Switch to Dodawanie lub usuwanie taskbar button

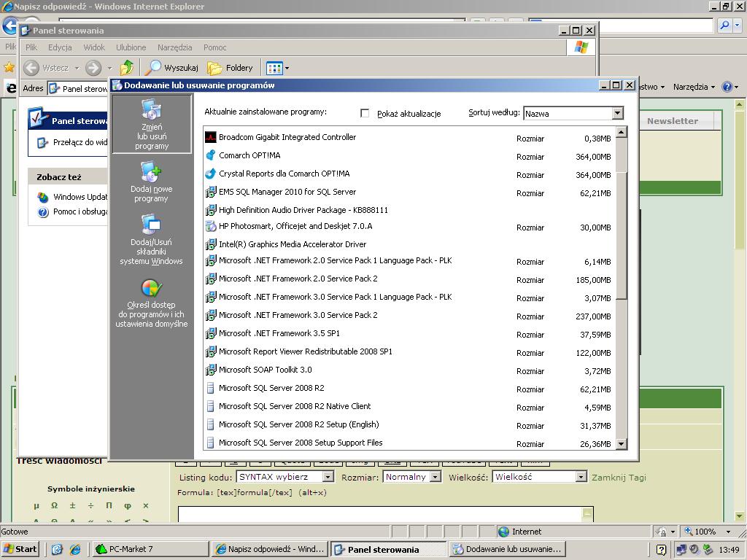tap(508, 549)
